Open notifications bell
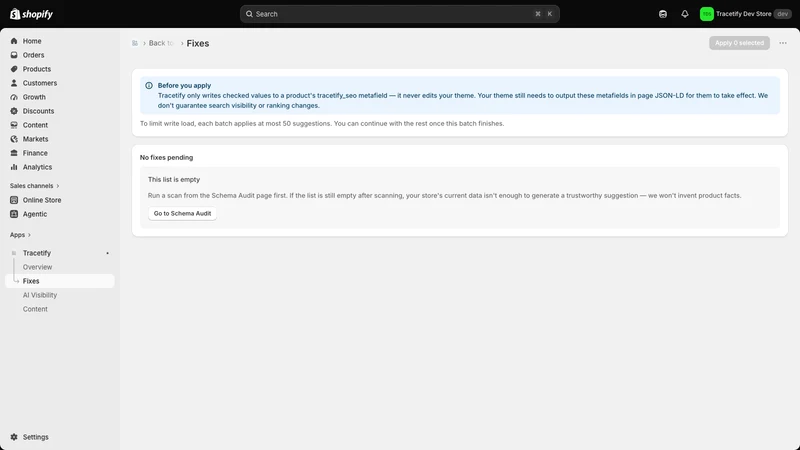The image size is (800, 450). pos(685,14)
